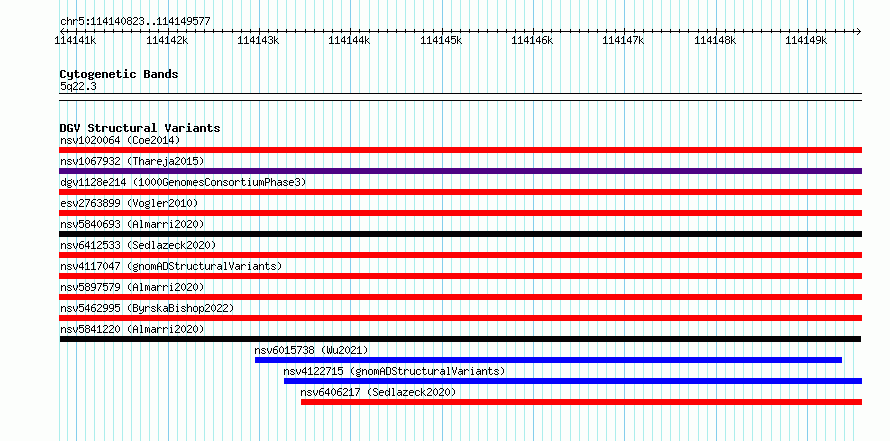Click the 114142k ruler tick label
This screenshot has width=890, height=441.
point(167,40)
